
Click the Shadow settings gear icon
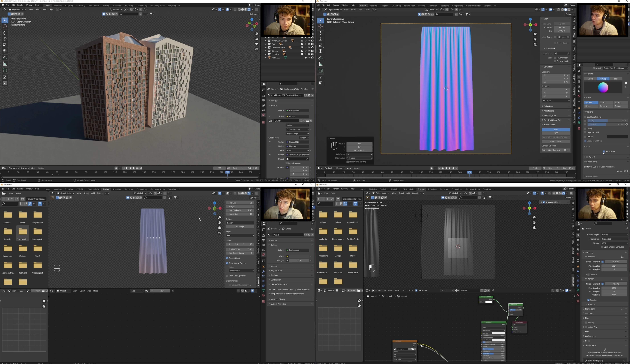tap(626, 124)
